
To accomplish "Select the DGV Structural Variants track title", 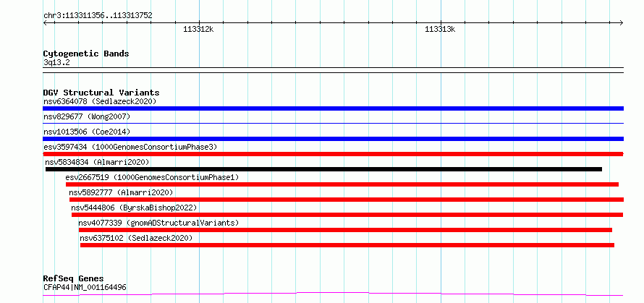I will (101, 93).
